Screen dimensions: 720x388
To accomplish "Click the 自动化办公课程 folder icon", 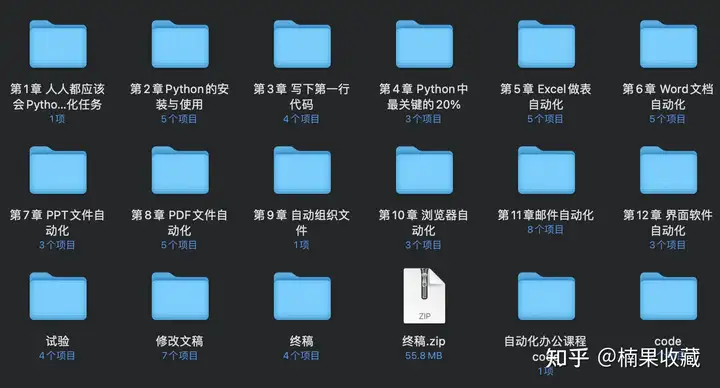I will coord(546,296).
